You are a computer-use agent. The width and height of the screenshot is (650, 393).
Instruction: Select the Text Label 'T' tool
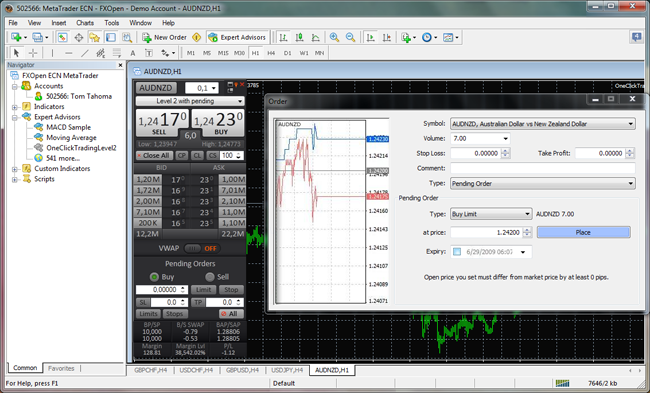click(x=149, y=53)
